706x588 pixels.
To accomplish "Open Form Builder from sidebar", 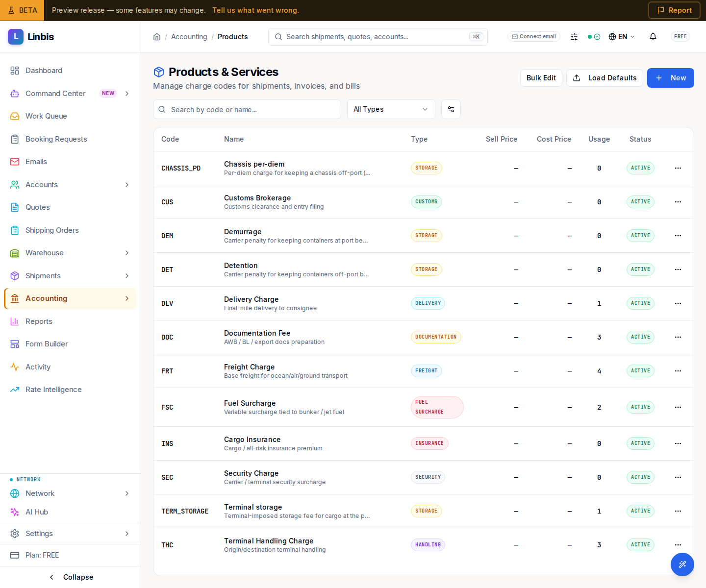I will tap(70, 344).
